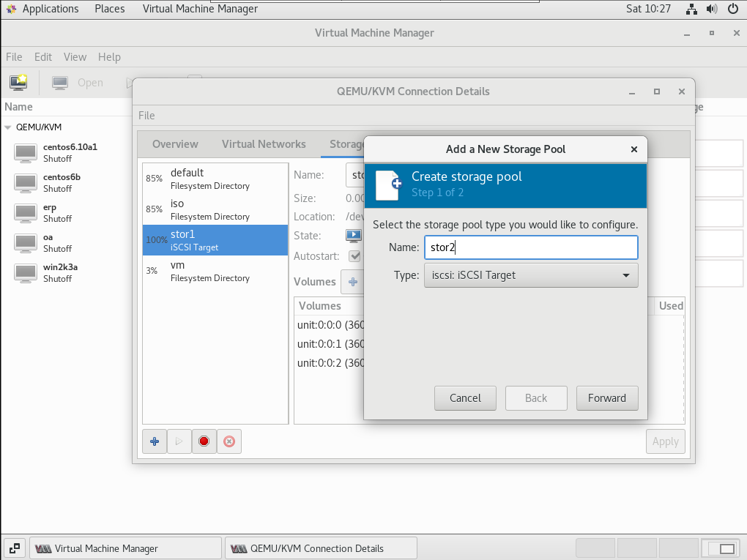Click the Used column header
This screenshot has width=747, height=560.
pos(670,306)
